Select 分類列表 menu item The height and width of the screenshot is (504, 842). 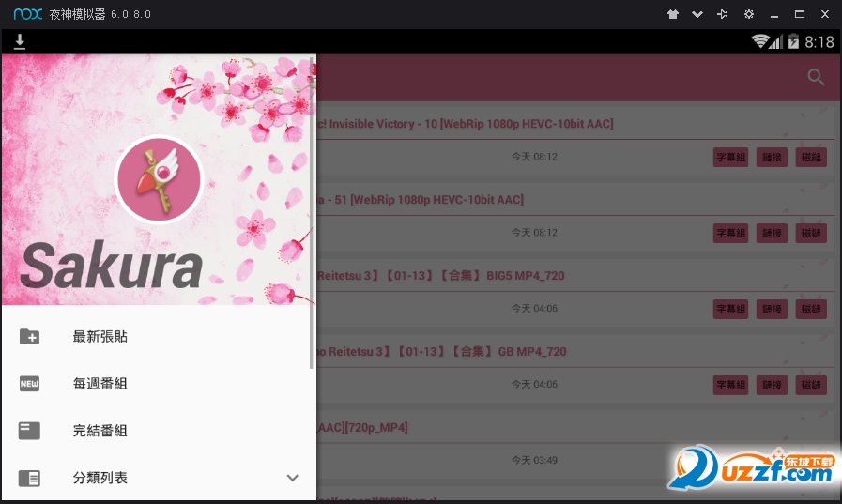(159, 478)
